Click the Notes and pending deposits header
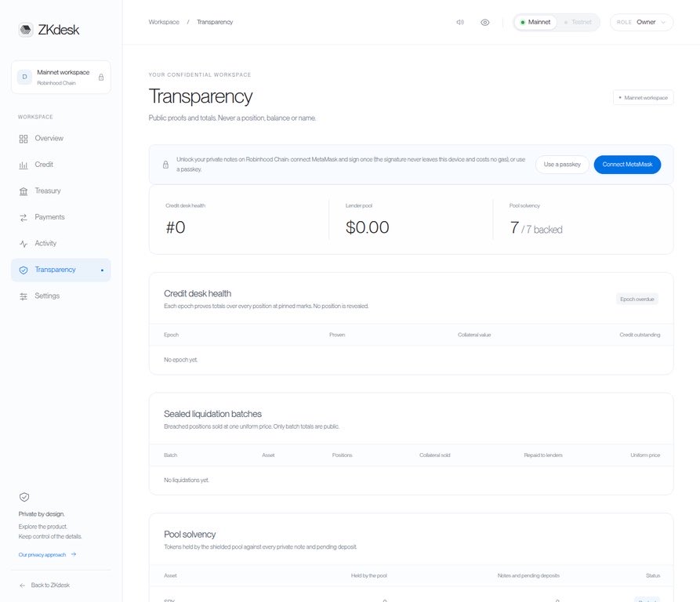 coord(528,575)
